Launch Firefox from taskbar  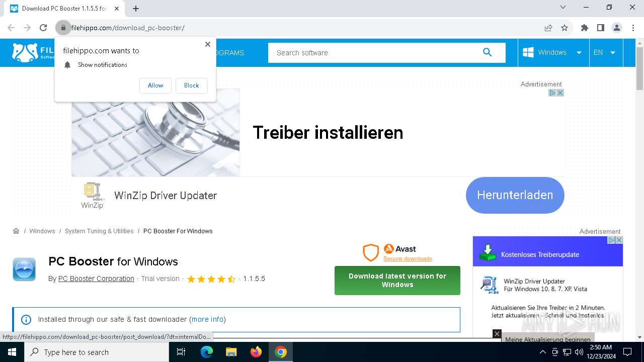coord(256,352)
